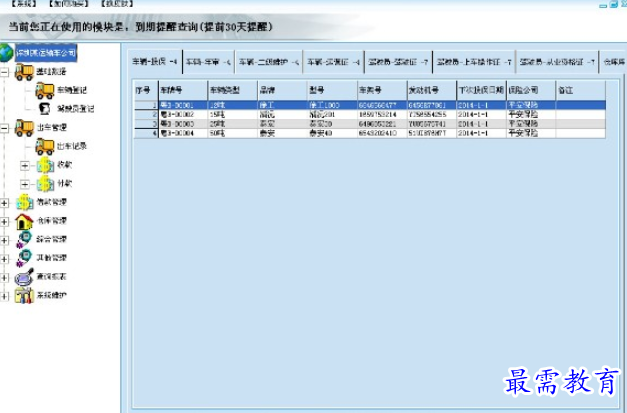
Task: Expand the 收款 tree node
Action: (x=25, y=165)
